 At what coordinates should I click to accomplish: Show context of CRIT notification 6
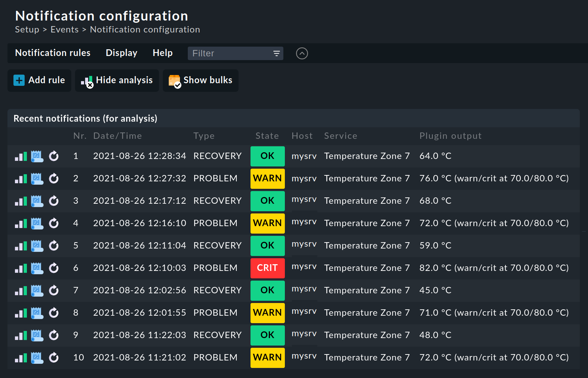[37, 268]
